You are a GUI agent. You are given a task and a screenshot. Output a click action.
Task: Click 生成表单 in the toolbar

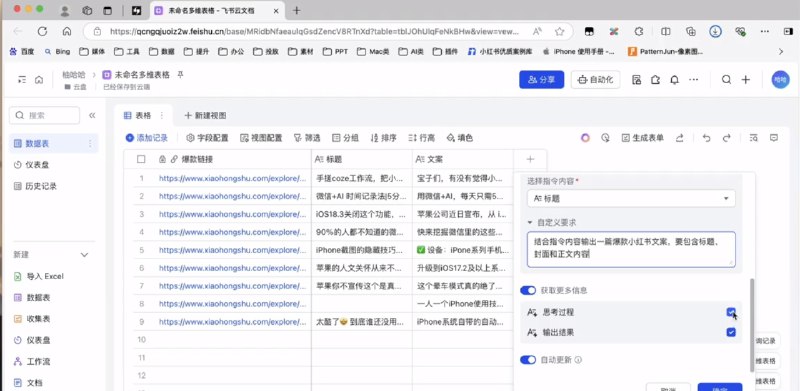[642, 138]
